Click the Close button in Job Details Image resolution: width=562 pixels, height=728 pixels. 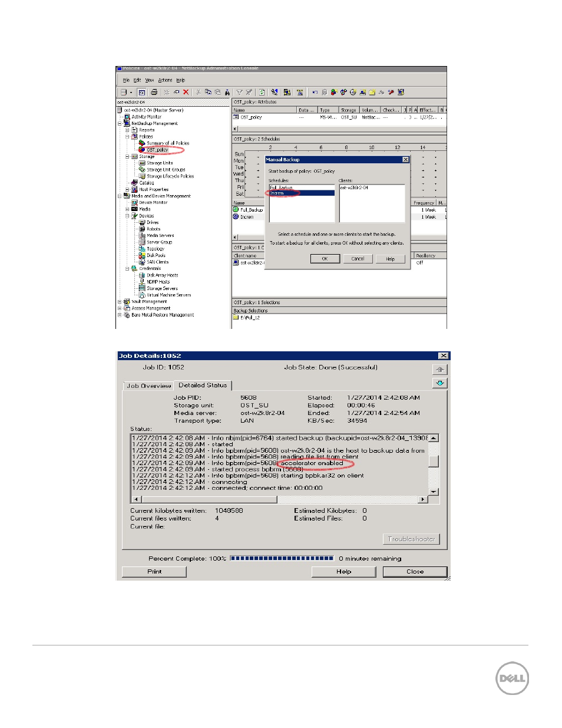pos(415,572)
